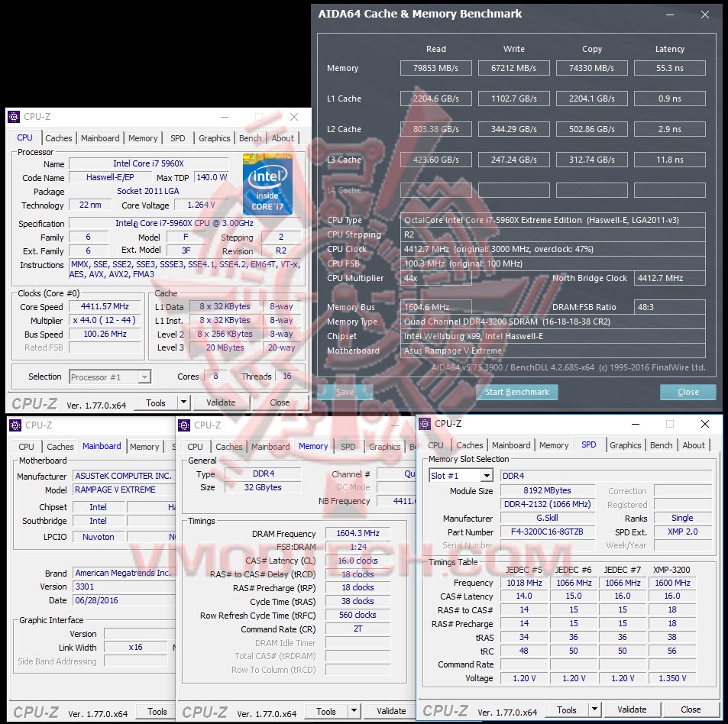
Task: Click the CPU-Z icon in the Memory window title
Action: click(184, 425)
